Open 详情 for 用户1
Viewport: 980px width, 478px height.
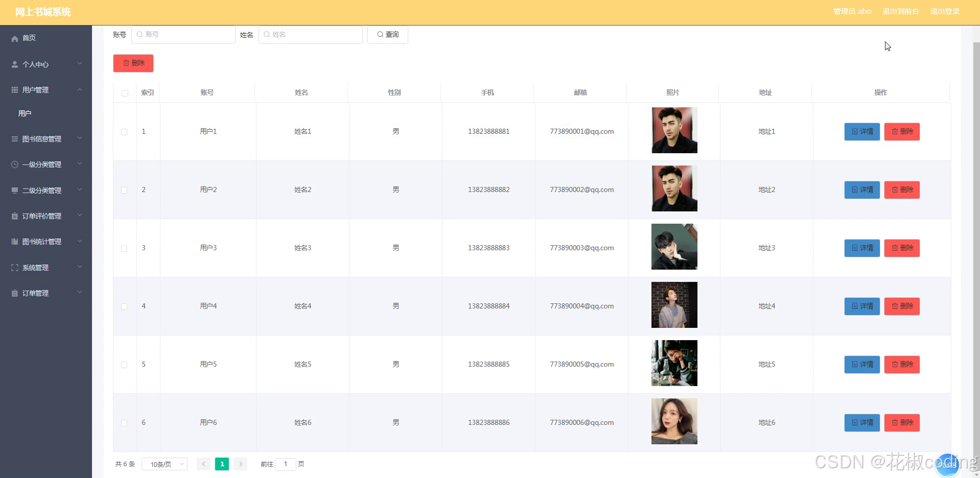coord(862,132)
